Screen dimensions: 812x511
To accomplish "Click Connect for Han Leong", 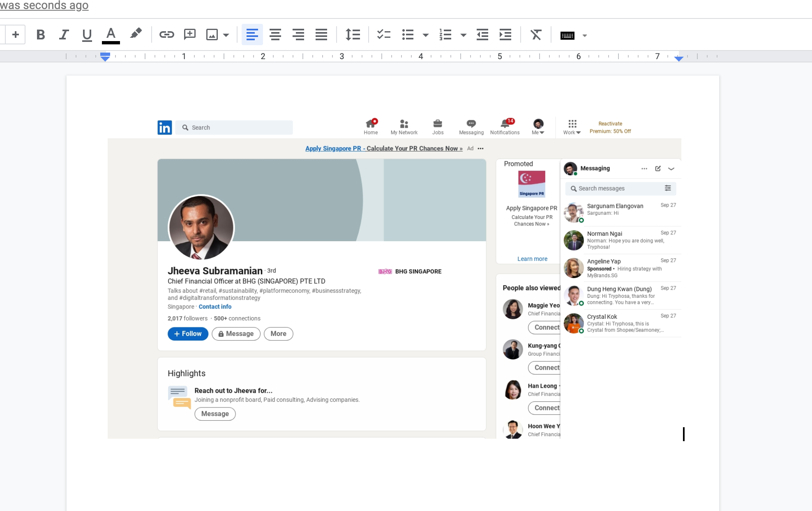I will click(544, 408).
